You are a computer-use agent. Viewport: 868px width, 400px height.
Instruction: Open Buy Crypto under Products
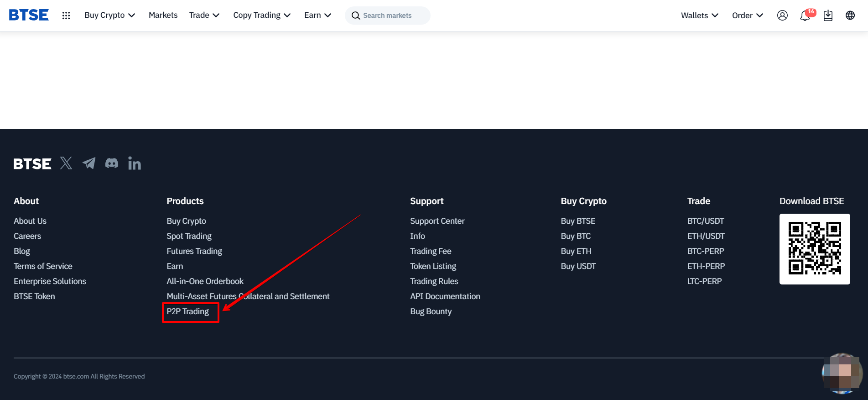coord(186,221)
